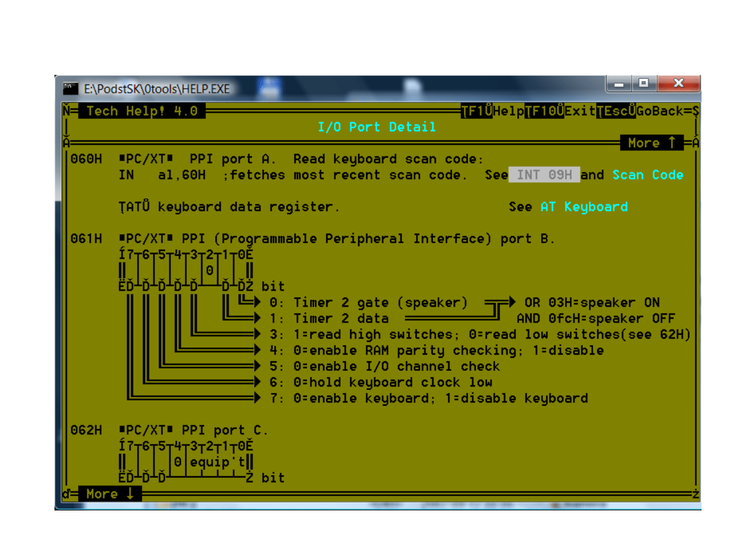The height and width of the screenshot is (535, 756).
Task: Maximize the HELP.EXE console window
Action: [643, 83]
